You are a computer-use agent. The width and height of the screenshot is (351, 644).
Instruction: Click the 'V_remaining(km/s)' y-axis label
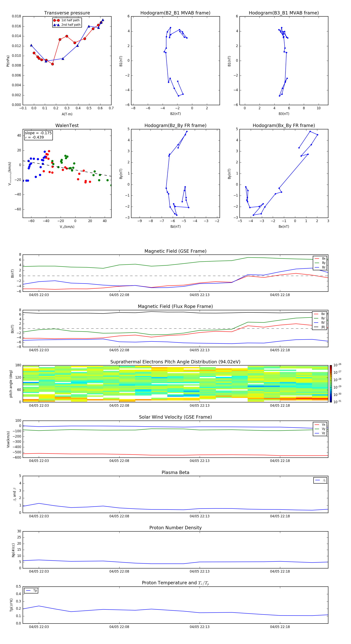click(10, 173)
